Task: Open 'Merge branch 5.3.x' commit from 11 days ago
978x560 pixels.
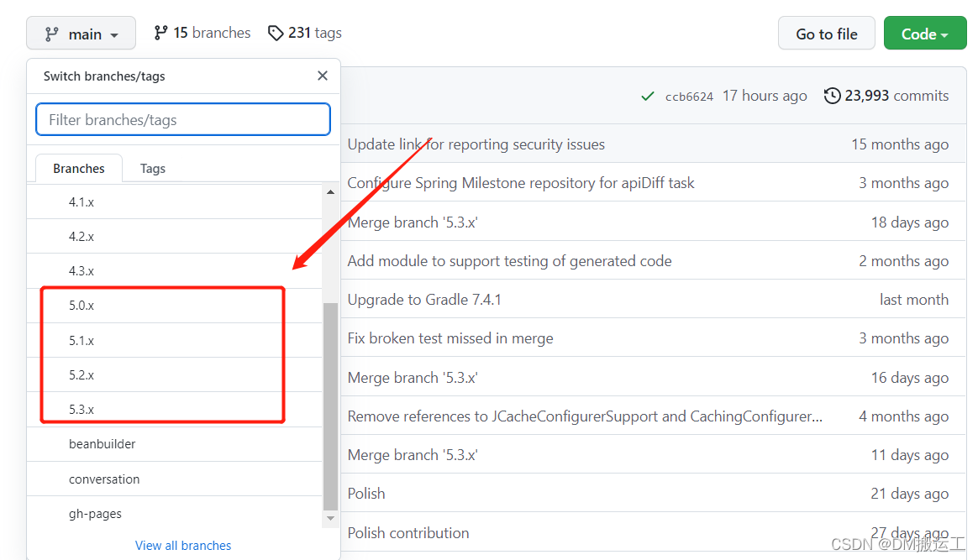Action: click(x=413, y=455)
